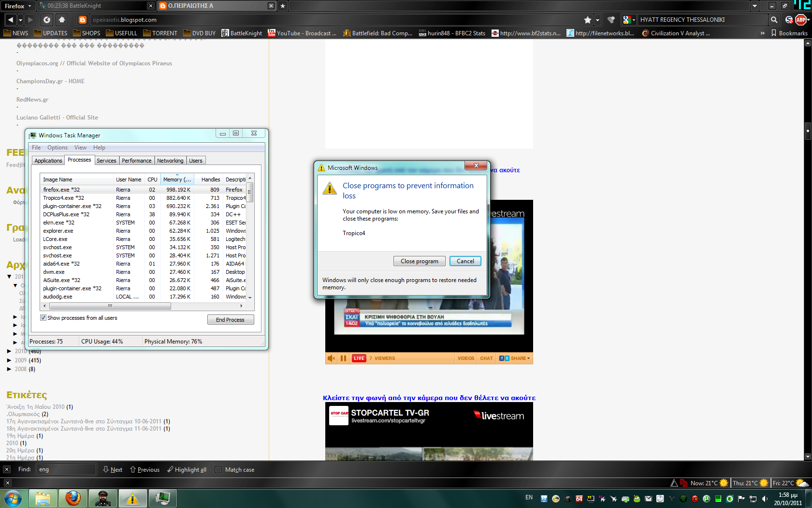Expand the 2008 blog archive
812x508 pixels.
(x=9, y=369)
